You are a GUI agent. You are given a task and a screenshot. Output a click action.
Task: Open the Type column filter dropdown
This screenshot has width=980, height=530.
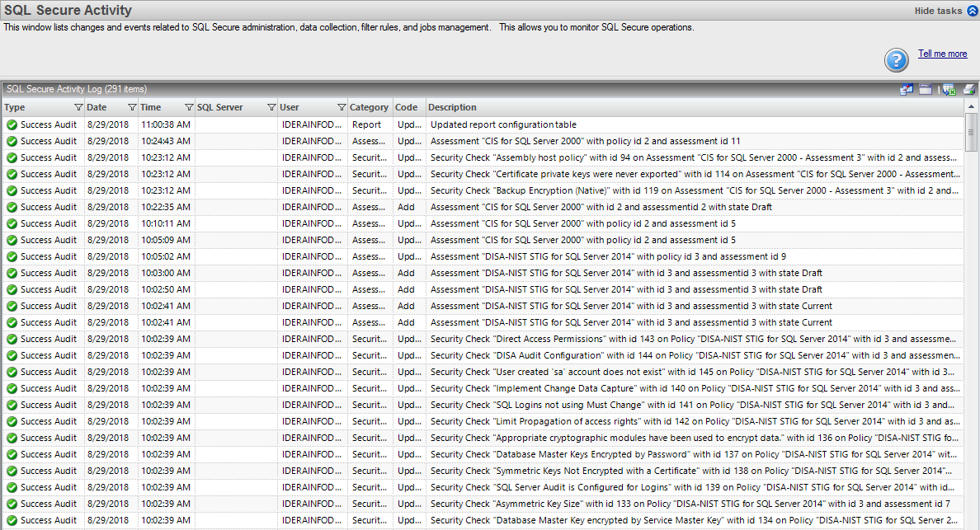(x=78, y=107)
